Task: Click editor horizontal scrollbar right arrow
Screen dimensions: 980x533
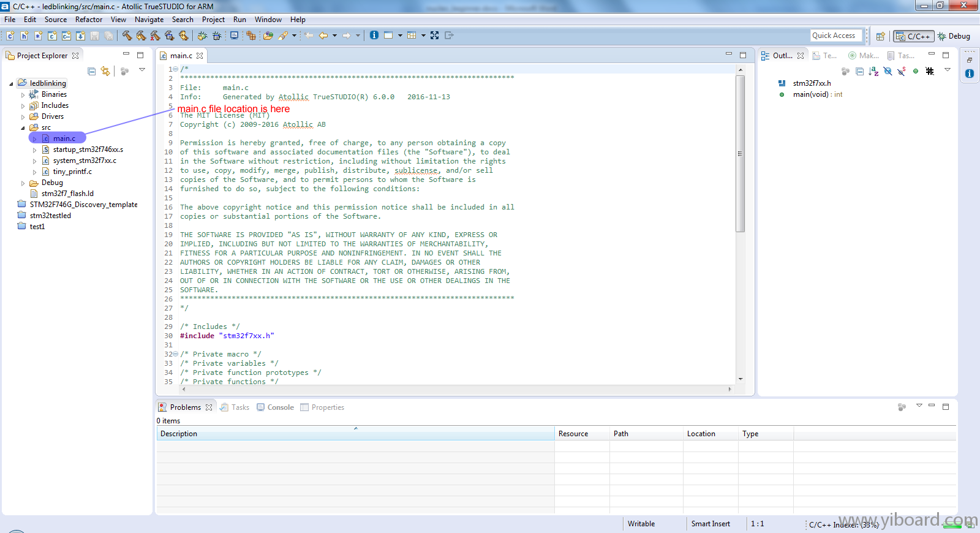Action: tap(729, 389)
